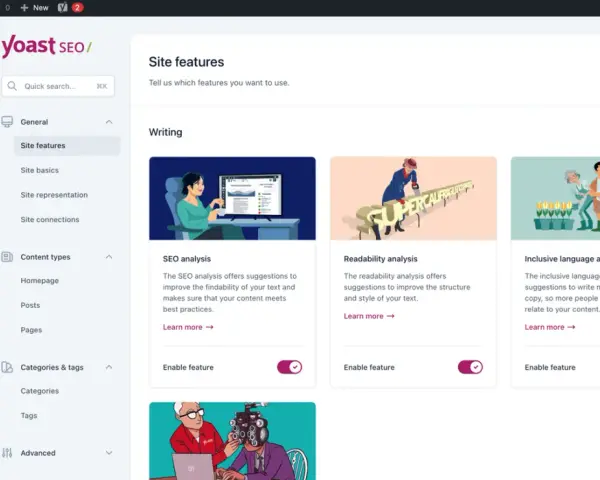Viewport: 600px width, 480px height.
Task: Open Homepage content type settings
Action: 40,281
